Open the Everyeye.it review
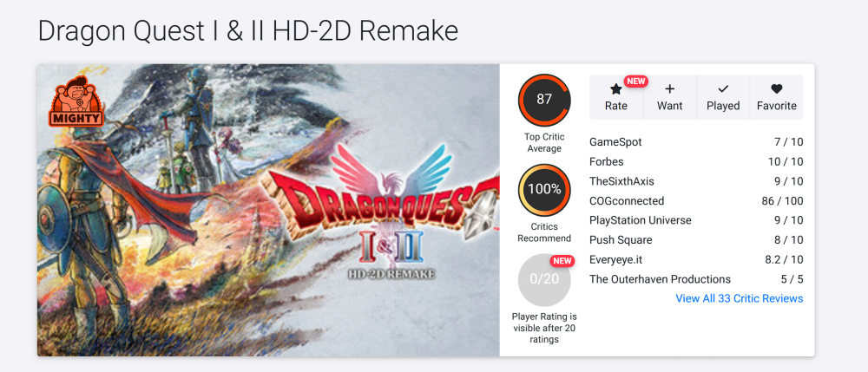The height and width of the screenshot is (372, 868). coord(696,259)
